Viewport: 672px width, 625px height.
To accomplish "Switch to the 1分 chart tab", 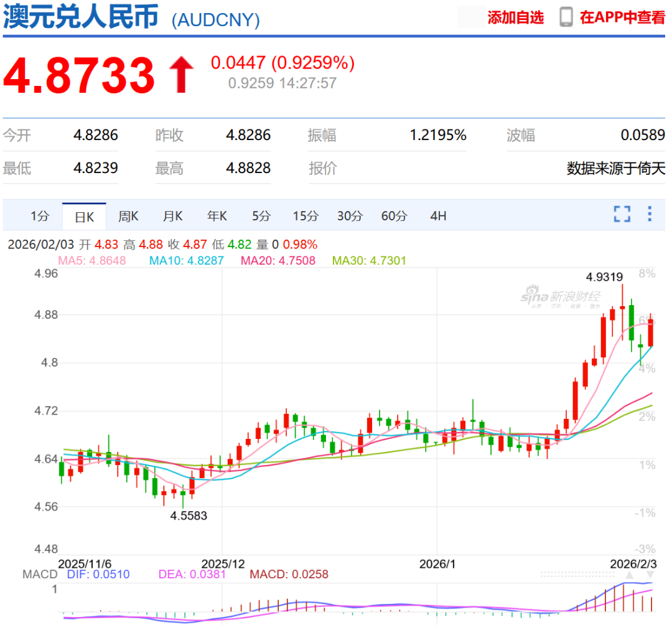I will click(x=39, y=216).
